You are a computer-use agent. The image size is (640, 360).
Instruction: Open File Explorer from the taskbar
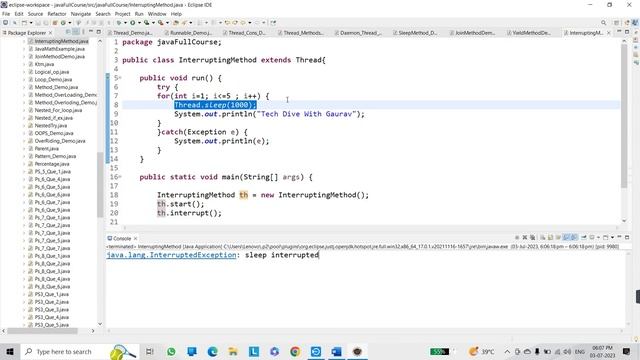pyautogui.click(x=233, y=351)
